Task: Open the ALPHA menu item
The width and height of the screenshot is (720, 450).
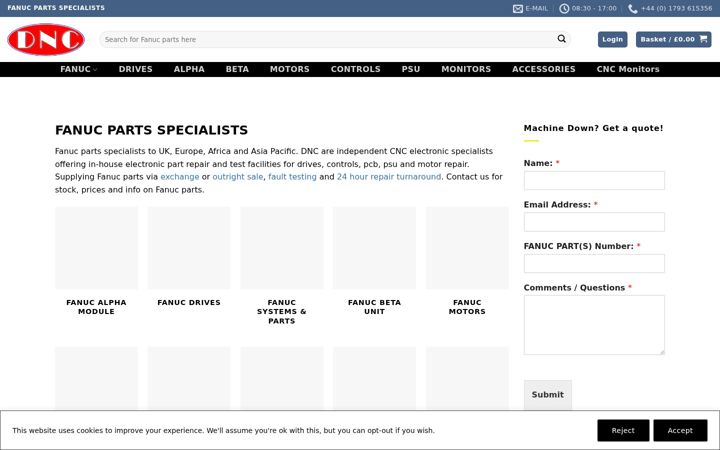Action: tap(189, 69)
